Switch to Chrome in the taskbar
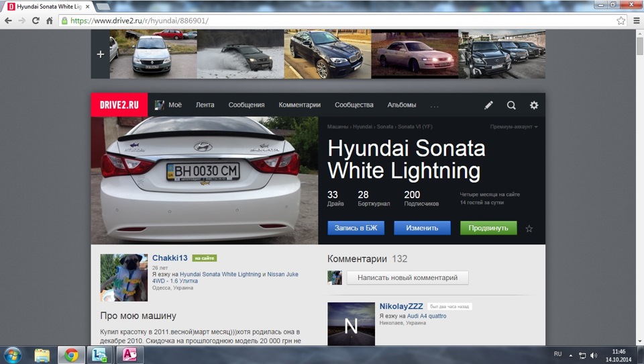 (x=71, y=355)
